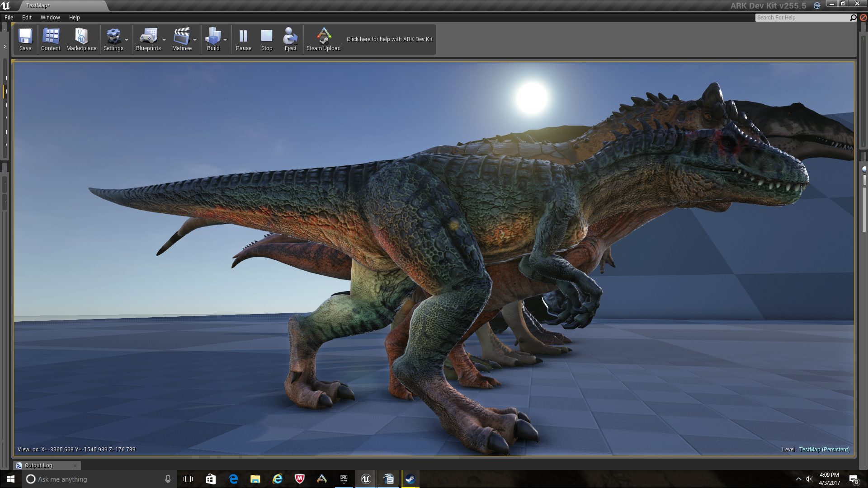Open Steam from the taskbar

coord(410,479)
